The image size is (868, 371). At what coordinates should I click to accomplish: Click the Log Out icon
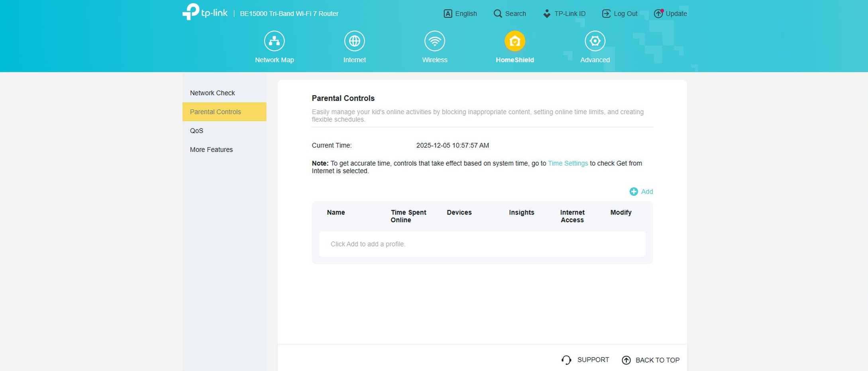pyautogui.click(x=606, y=14)
